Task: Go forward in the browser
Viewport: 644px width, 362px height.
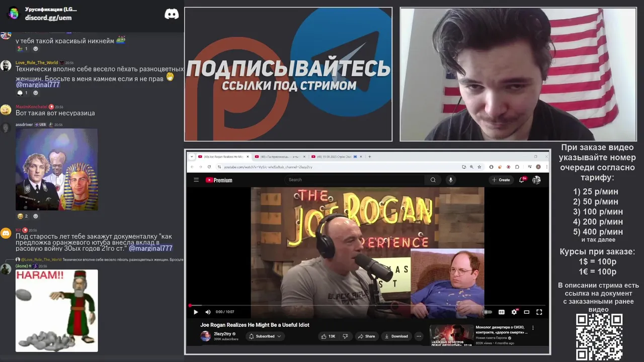Action: tap(200, 167)
